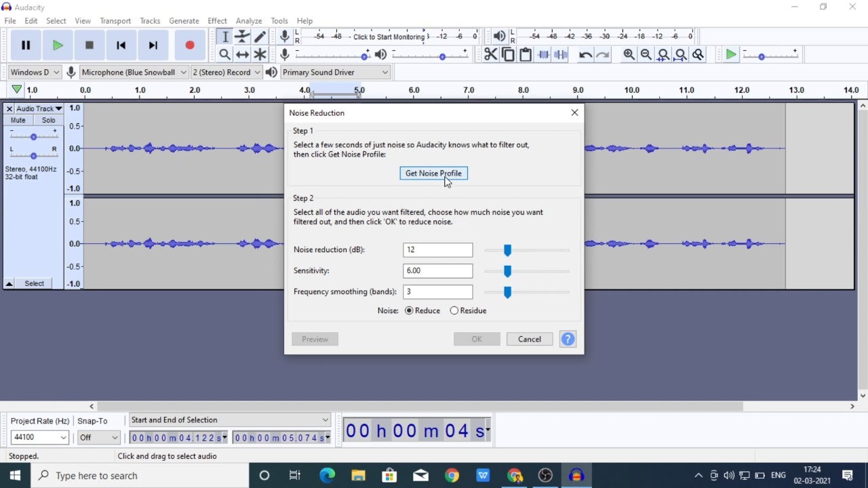Click the Sensitivity slider
The height and width of the screenshot is (488, 868).
(x=527, y=271)
